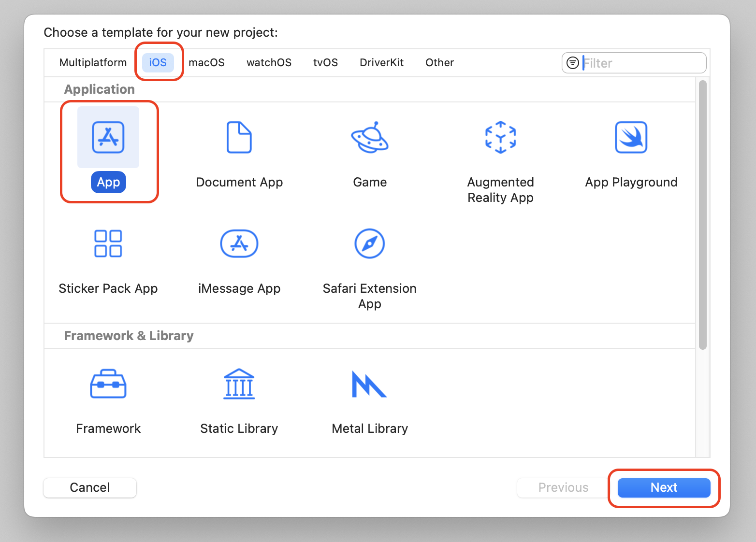Pick the iMessage App icon
This screenshot has height=542, width=756.
239,243
